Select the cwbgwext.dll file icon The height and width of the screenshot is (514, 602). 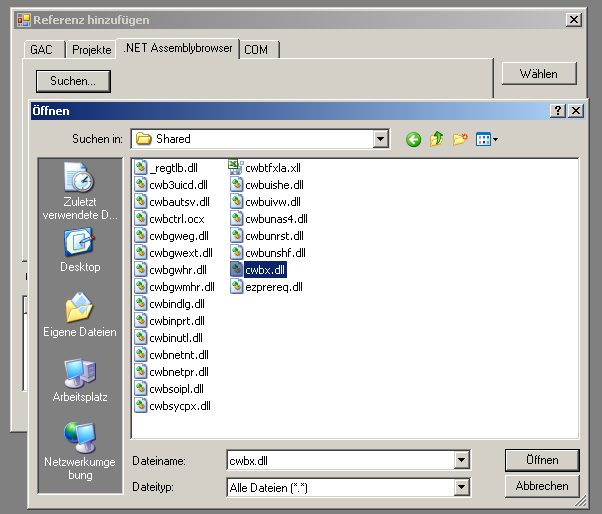pos(141,253)
